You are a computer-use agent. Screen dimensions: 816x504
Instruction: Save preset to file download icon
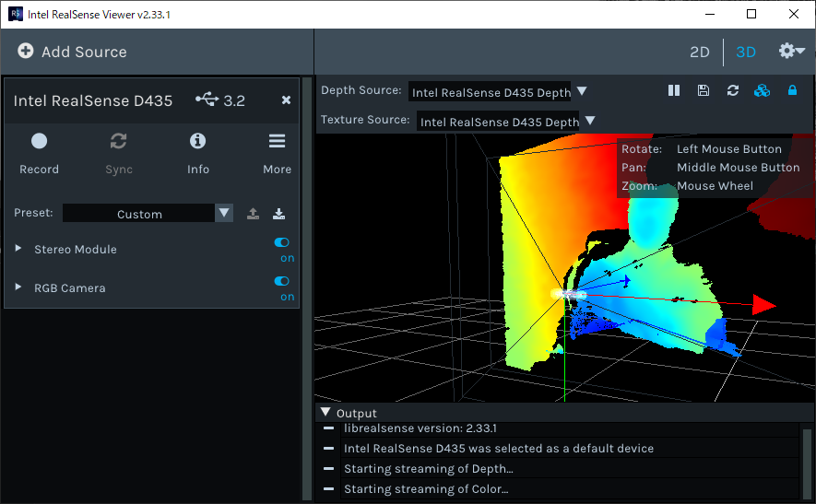click(279, 213)
